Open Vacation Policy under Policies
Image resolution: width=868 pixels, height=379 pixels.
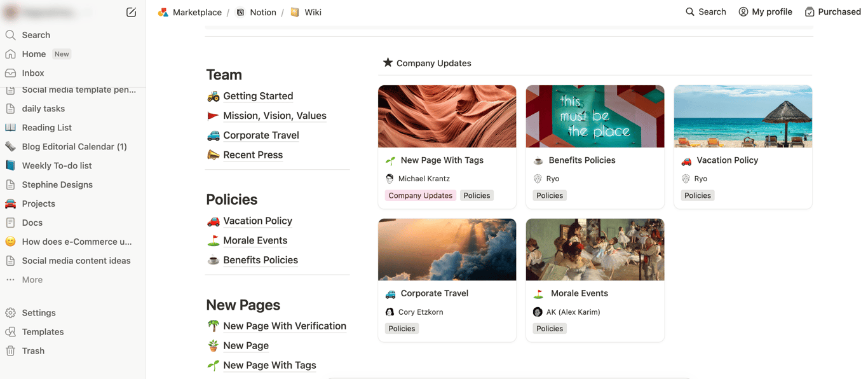[257, 221]
